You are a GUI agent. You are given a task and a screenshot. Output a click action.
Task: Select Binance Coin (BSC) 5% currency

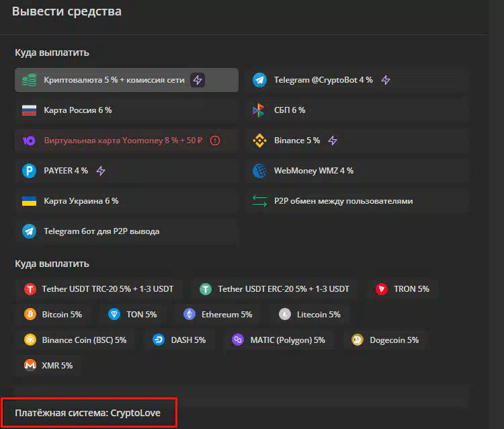click(x=75, y=340)
